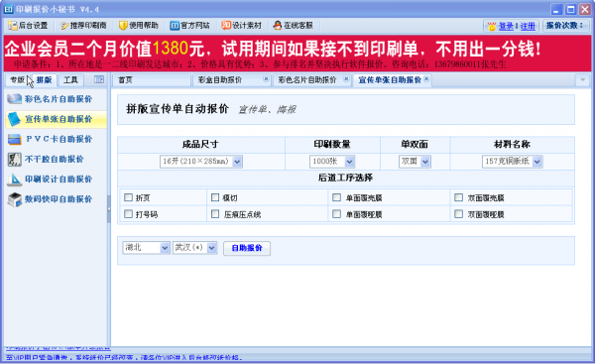Switch to the 彩色名片自助报价 tab

(x=311, y=80)
